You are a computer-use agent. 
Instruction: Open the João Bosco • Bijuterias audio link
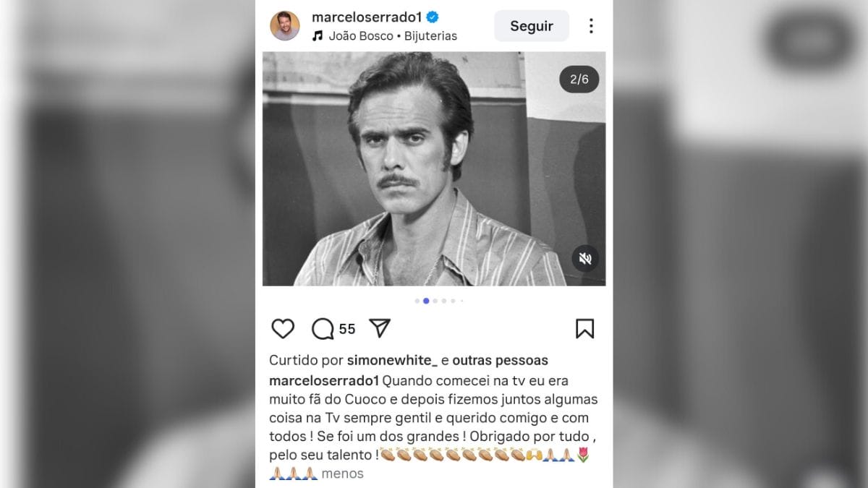point(393,35)
